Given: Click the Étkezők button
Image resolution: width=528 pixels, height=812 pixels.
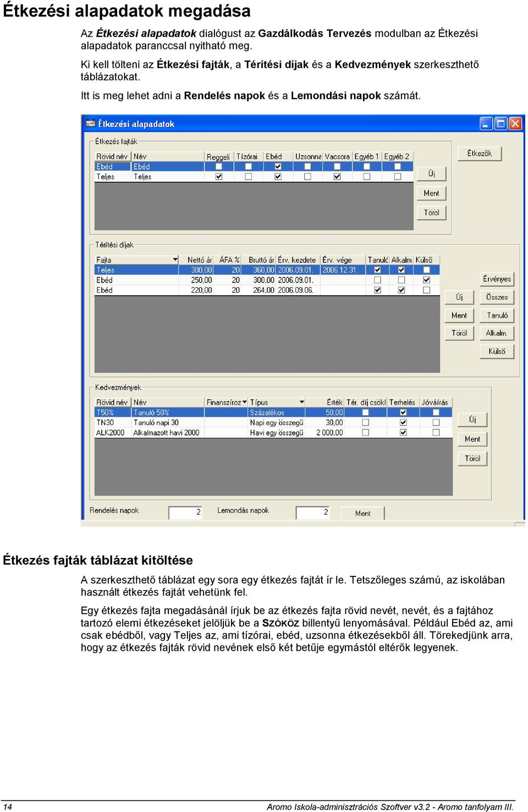Looking at the screenshot, I should pos(480,153).
